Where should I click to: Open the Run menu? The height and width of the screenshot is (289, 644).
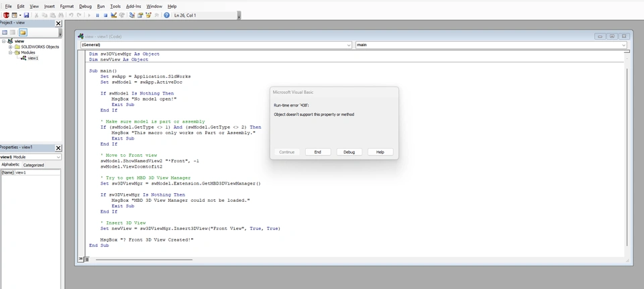tap(101, 6)
